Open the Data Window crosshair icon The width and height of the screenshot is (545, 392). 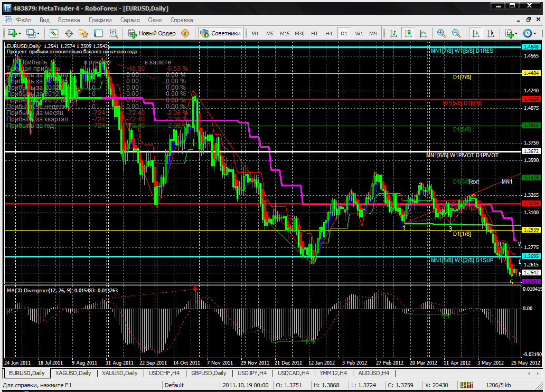(x=69, y=33)
